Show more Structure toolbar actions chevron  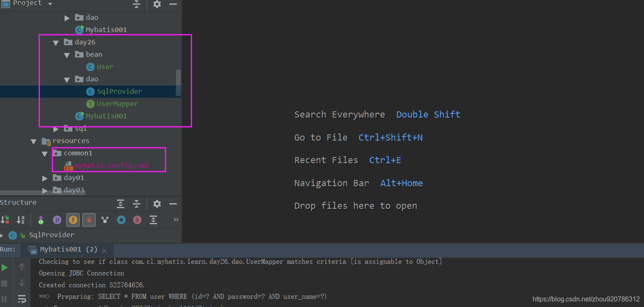coord(176,219)
